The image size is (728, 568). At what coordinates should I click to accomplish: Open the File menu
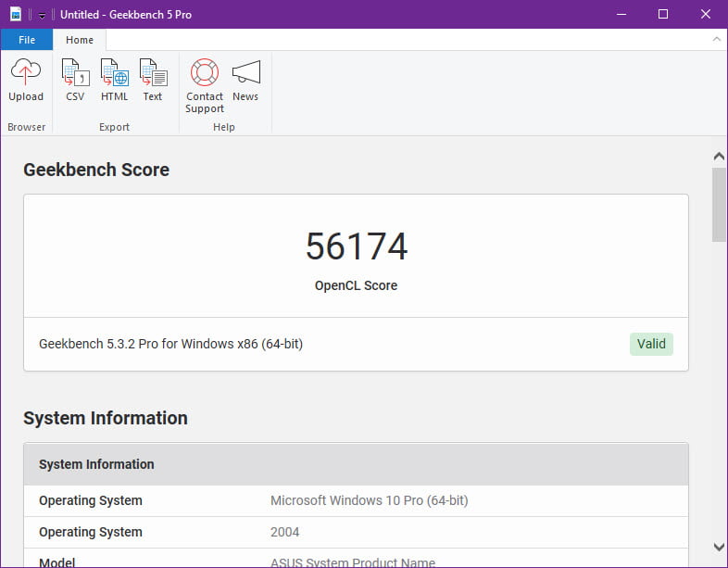27,40
